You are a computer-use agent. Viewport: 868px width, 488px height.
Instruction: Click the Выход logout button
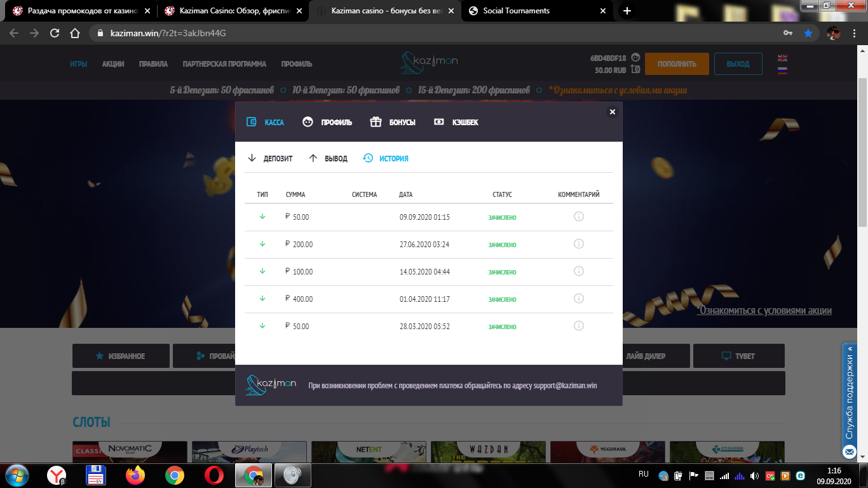pyautogui.click(x=738, y=64)
